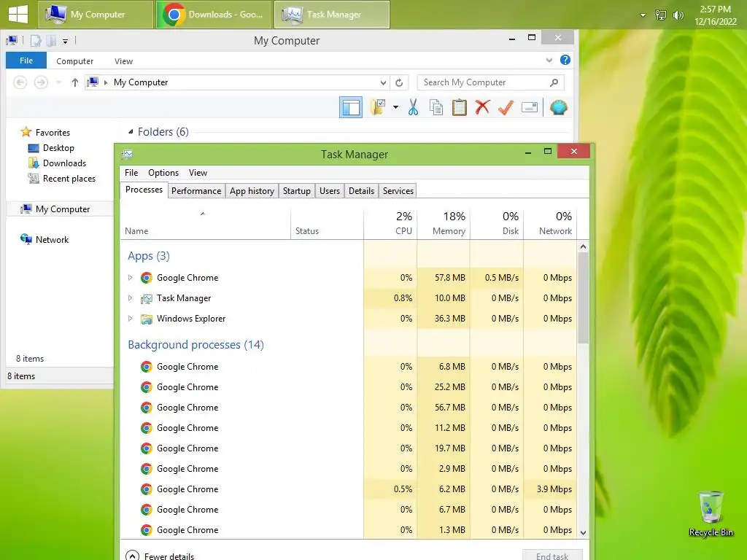The height and width of the screenshot is (560, 747).
Task: Click the search magnifier icon
Action: pyautogui.click(x=554, y=82)
